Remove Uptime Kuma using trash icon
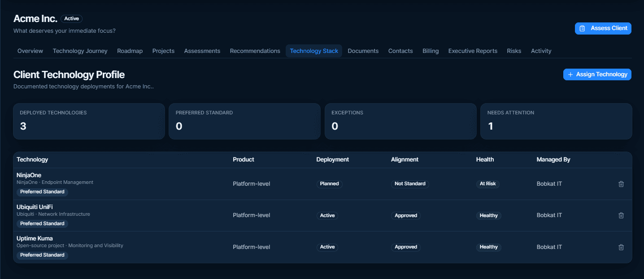 coord(621,247)
